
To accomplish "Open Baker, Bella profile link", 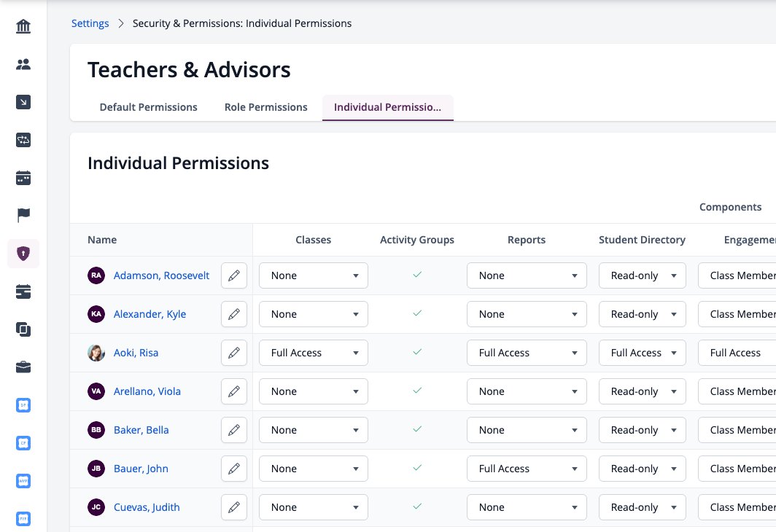I will coord(141,430).
